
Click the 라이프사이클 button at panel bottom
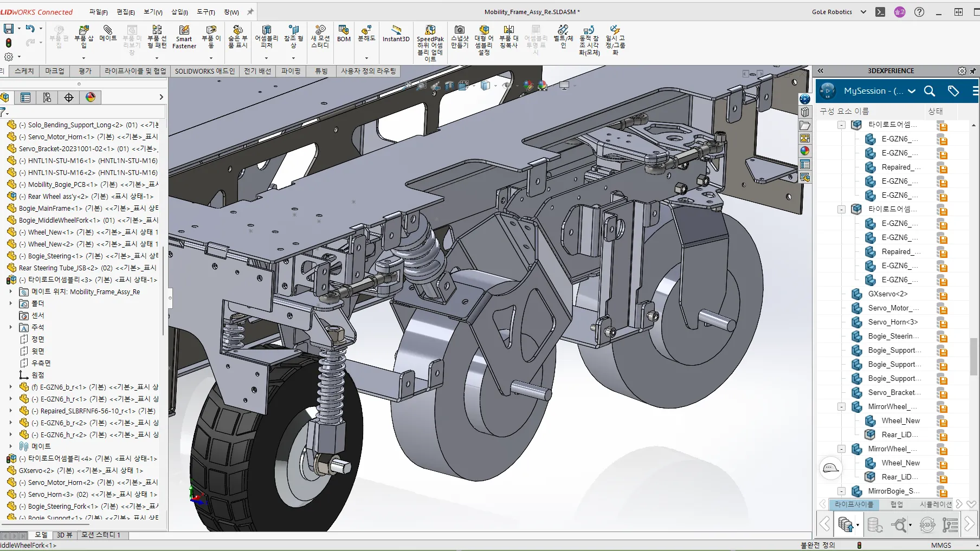click(x=854, y=504)
